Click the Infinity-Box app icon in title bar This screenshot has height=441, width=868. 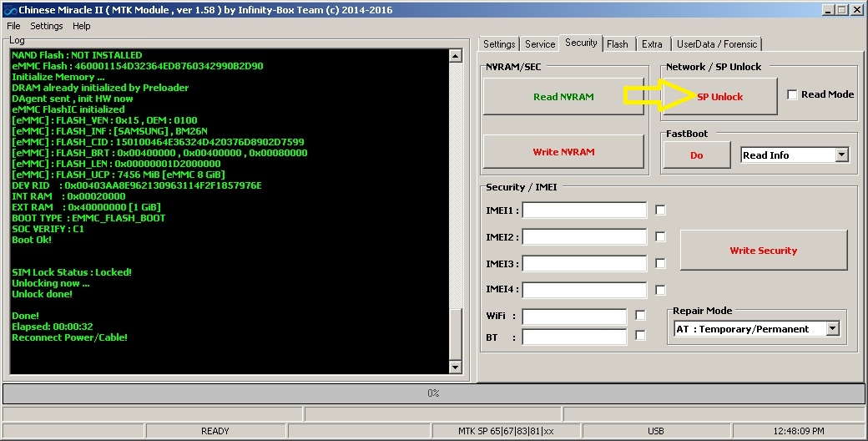(x=10, y=10)
